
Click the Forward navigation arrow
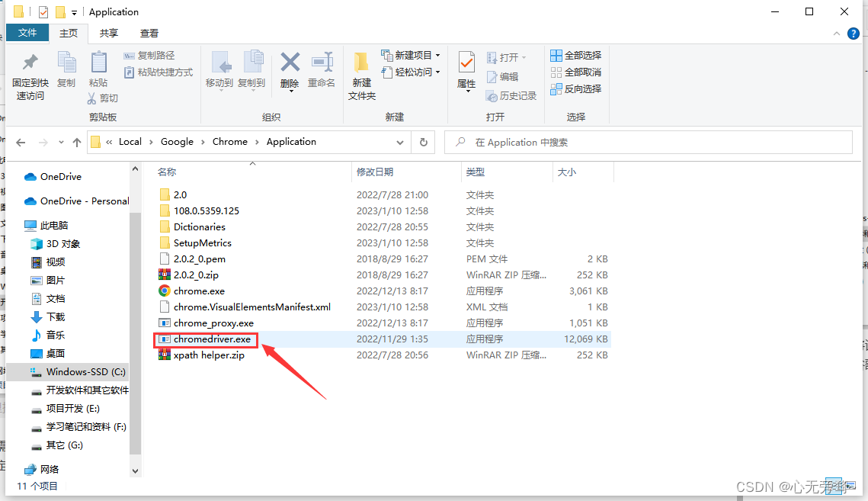(x=43, y=143)
